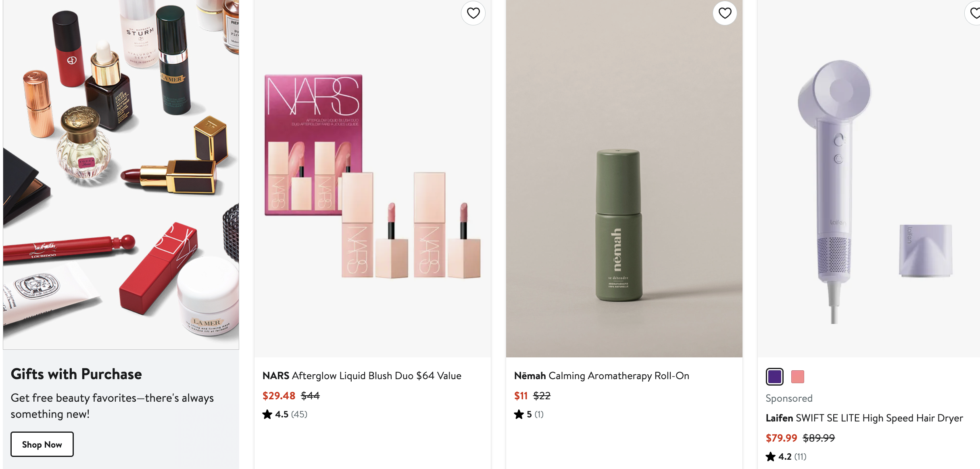The height and width of the screenshot is (469, 980).
Task: Click the NARS $29.48 sale price
Action: (279, 396)
